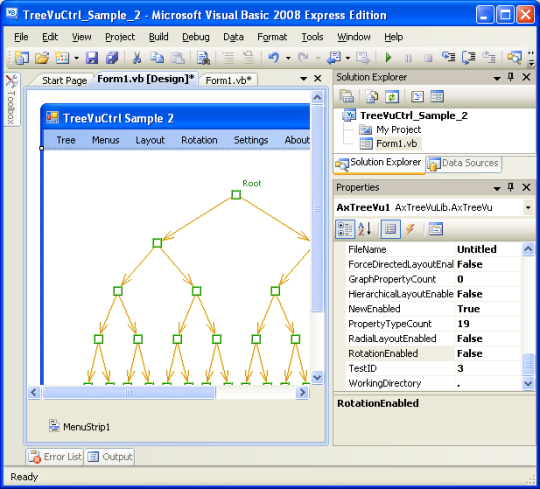Select My Project in Solution Explorer
The width and height of the screenshot is (540, 489).
pos(398,129)
